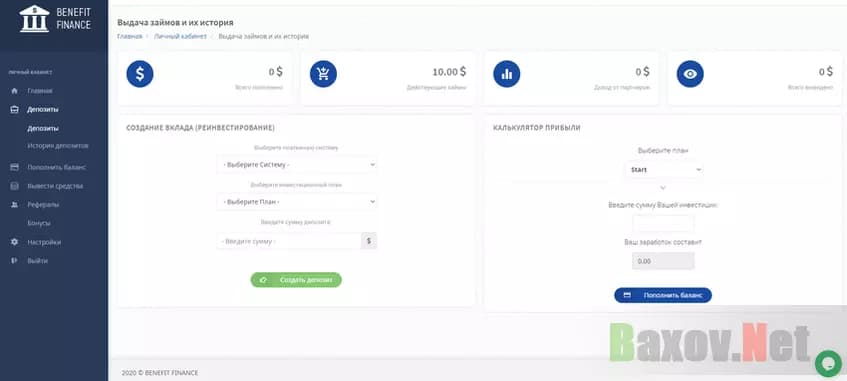Click the briefcase icon beside Депозиты
Image resolution: width=847 pixels, height=381 pixels.
[15, 109]
